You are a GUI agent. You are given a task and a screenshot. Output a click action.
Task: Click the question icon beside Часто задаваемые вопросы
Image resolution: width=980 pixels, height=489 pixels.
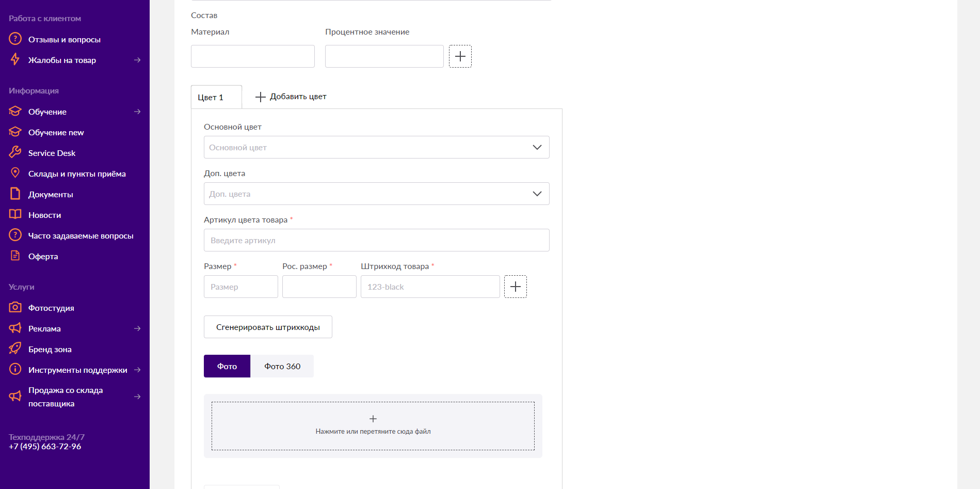pos(15,235)
